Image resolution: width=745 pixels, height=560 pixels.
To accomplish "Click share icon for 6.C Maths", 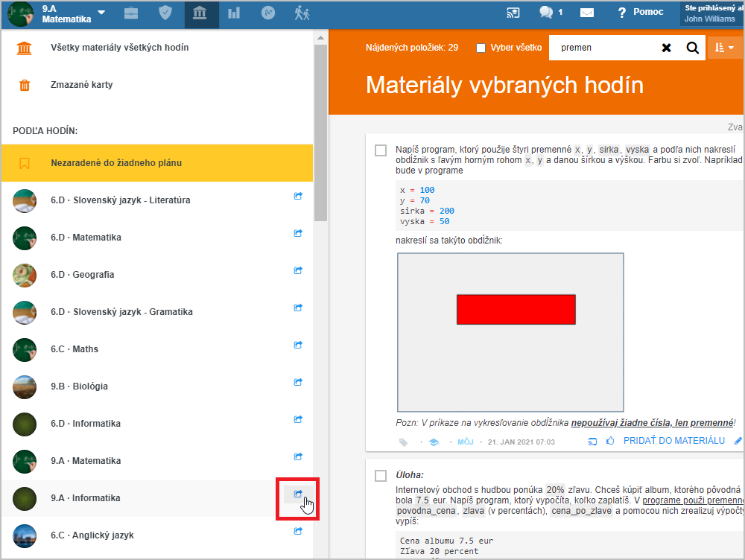I will (298, 345).
